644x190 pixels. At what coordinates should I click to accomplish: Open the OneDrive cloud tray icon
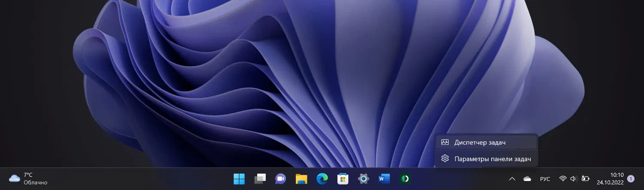527,179
